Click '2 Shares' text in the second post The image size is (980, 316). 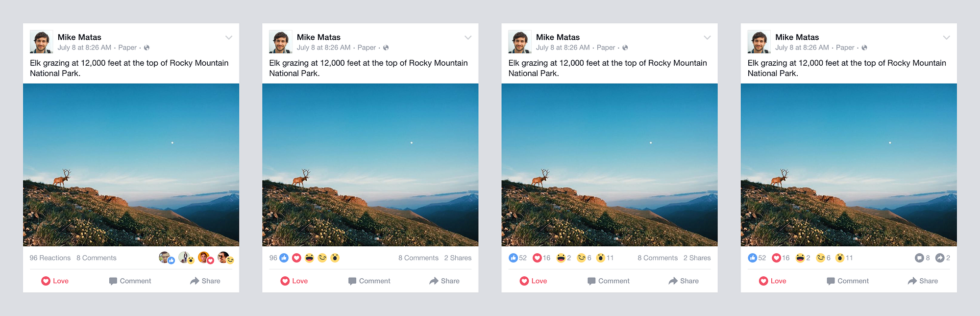(458, 258)
